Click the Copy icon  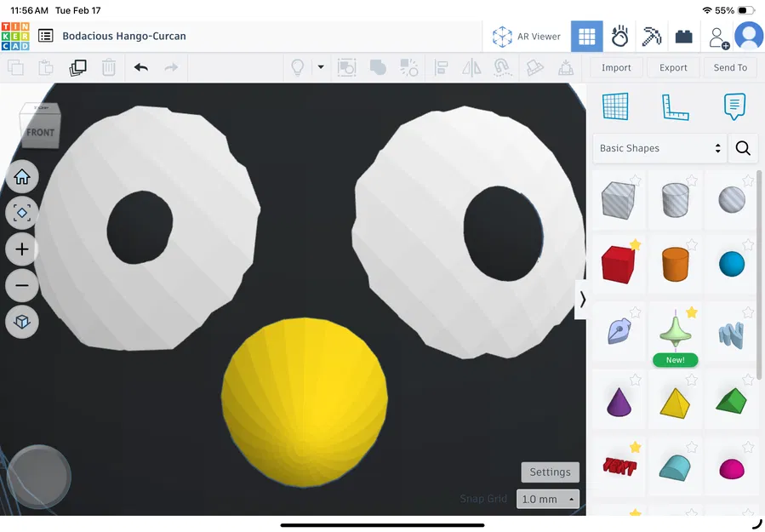(15, 67)
